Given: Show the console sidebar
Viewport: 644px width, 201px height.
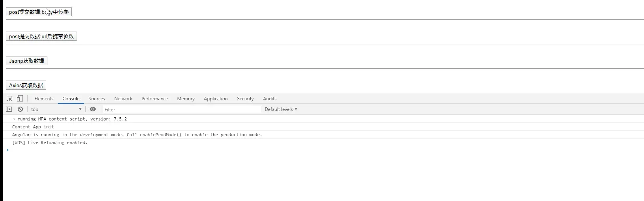Looking at the screenshot, I should 9,109.
